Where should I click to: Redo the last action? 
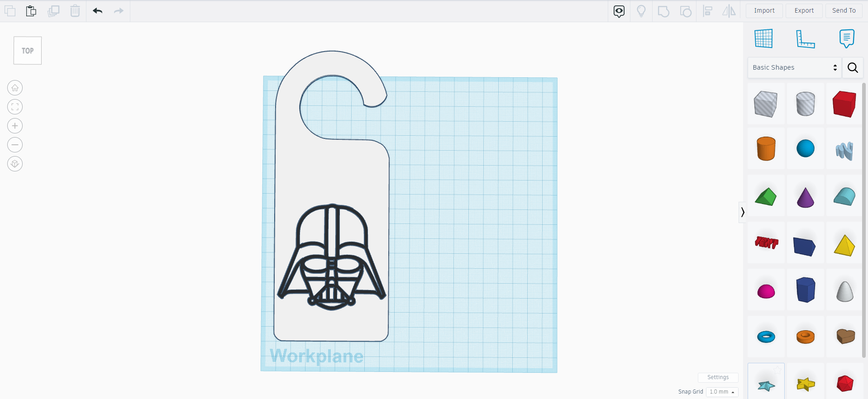(119, 10)
